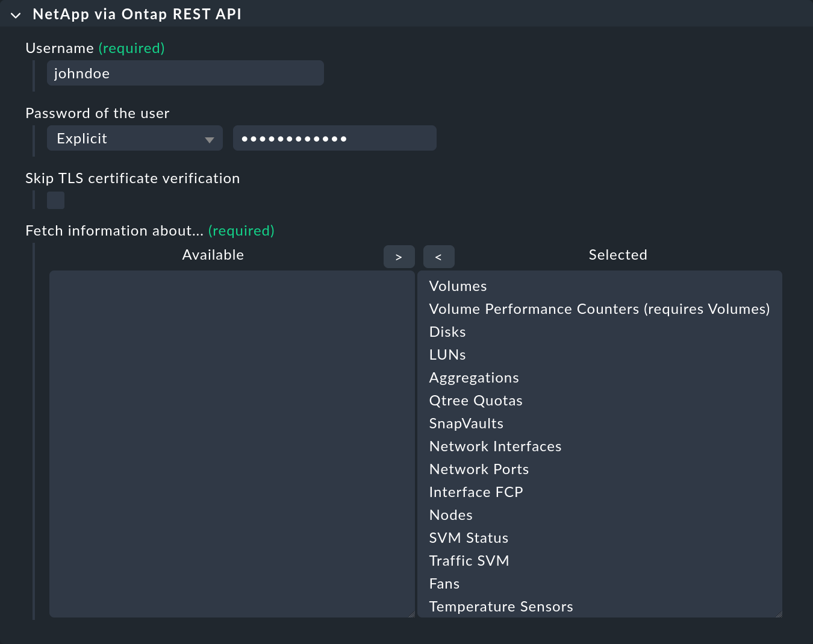813x644 pixels.
Task: Select SVM Status entry
Action: click(469, 538)
